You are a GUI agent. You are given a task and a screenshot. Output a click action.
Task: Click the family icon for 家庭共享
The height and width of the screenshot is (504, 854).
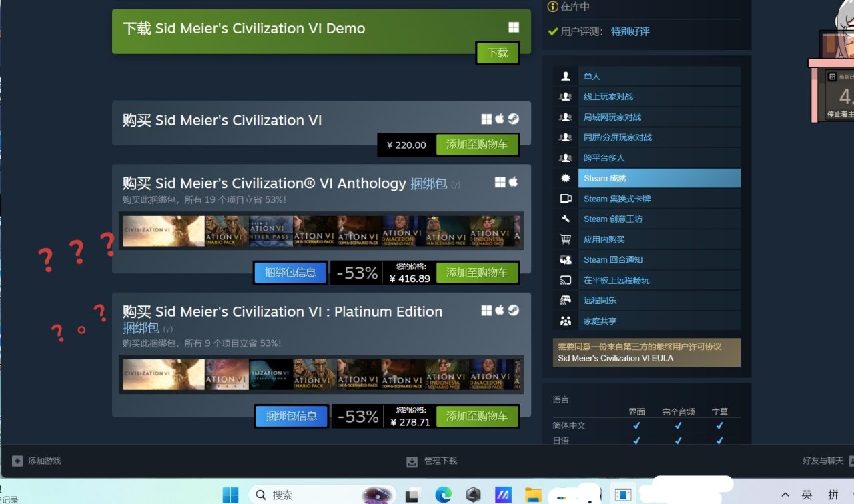[566, 321]
